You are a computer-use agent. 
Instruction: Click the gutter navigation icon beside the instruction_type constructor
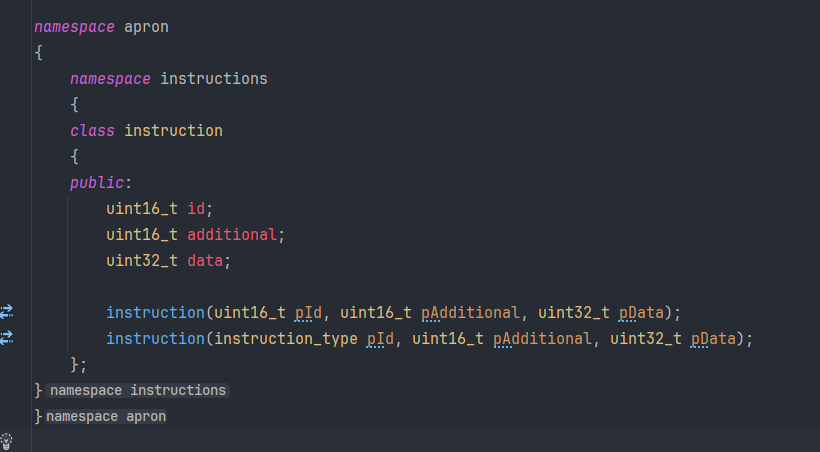coord(7,338)
